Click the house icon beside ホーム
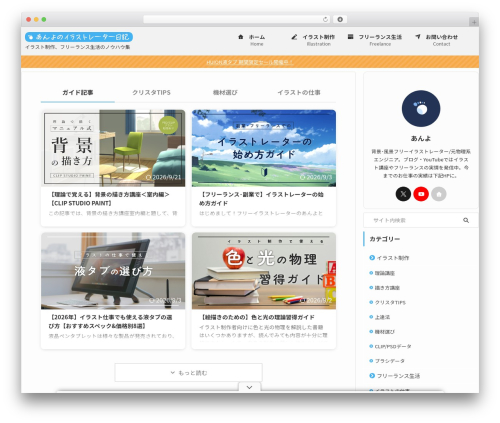500x423 pixels. (x=241, y=37)
